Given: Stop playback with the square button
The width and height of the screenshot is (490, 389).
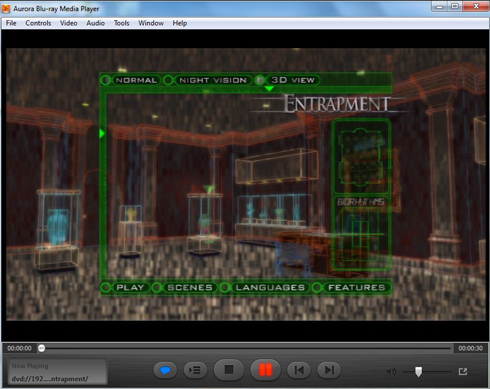Looking at the screenshot, I should coord(229,370).
